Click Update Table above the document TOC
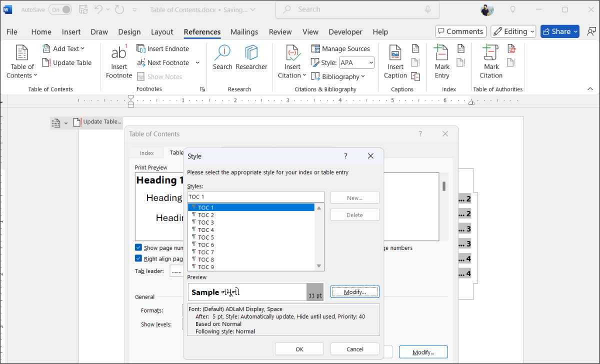The height and width of the screenshot is (364, 600). click(x=97, y=121)
